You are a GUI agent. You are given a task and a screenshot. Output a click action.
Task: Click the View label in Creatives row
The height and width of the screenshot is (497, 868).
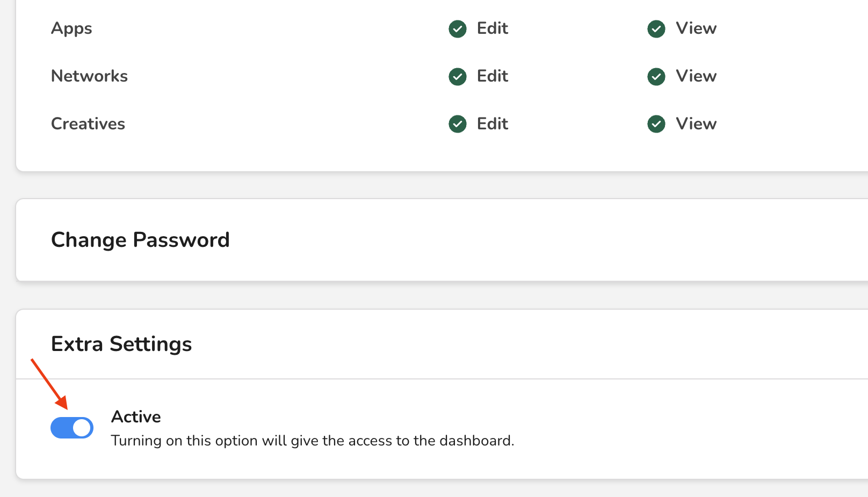[x=696, y=124]
